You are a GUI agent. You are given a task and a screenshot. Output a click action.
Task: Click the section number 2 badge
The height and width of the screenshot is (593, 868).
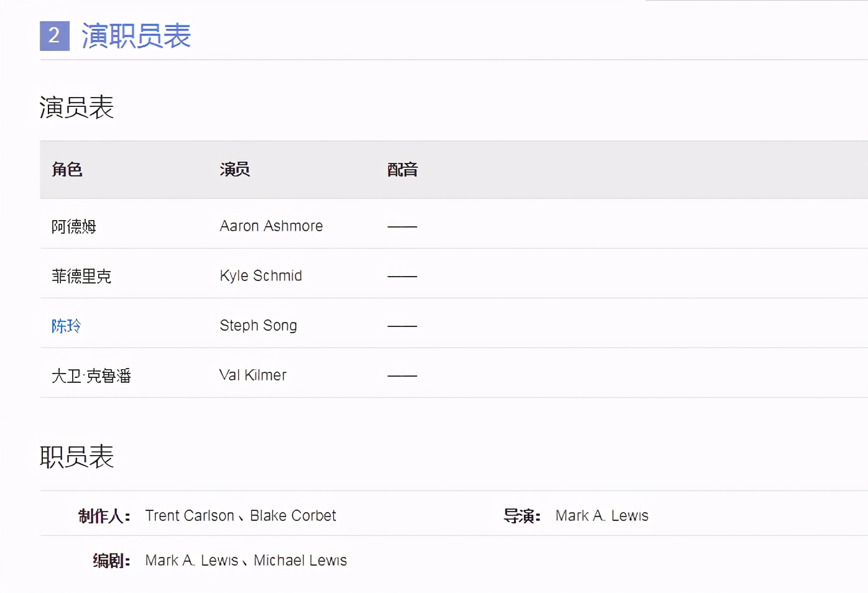pos(55,36)
